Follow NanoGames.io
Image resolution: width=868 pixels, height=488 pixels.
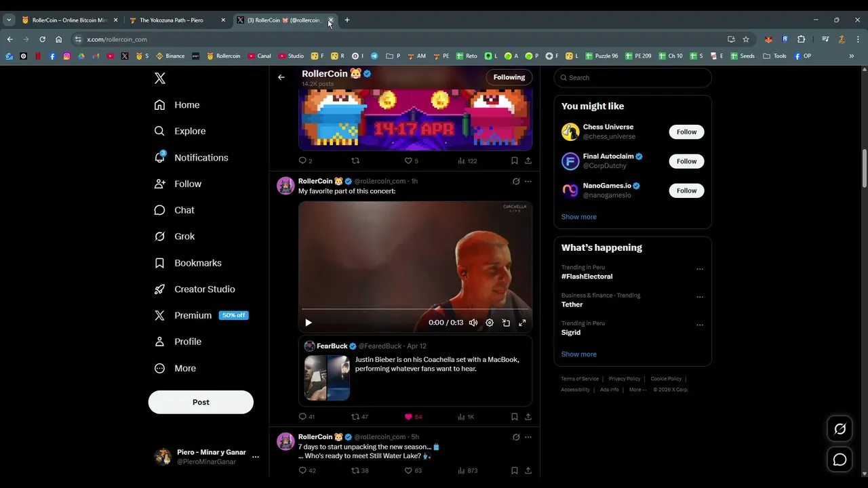pos(686,190)
